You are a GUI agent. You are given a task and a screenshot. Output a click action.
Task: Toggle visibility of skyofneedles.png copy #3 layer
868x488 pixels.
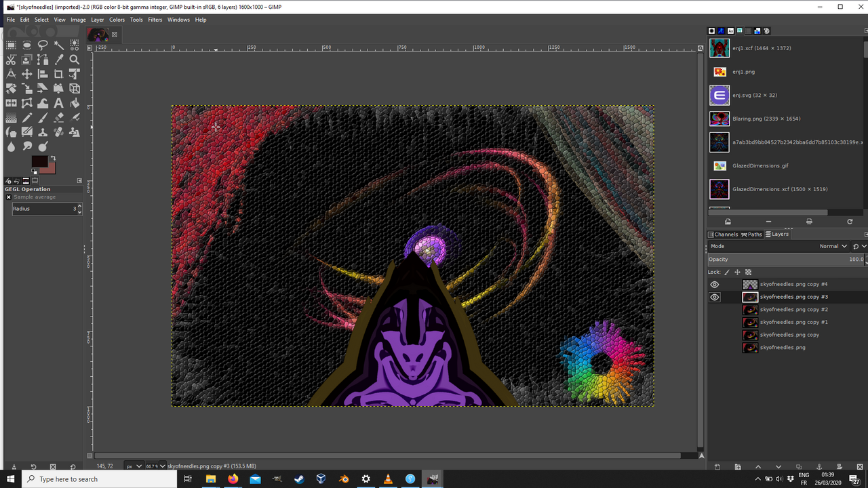point(715,297)
